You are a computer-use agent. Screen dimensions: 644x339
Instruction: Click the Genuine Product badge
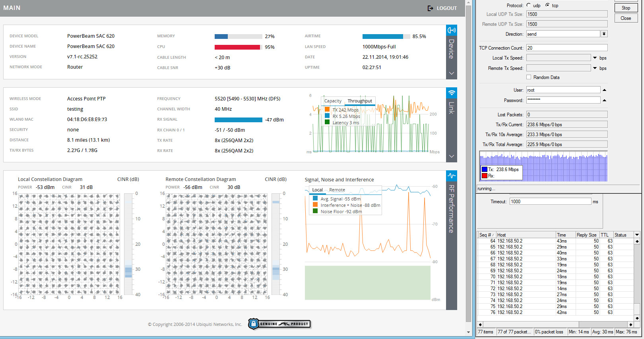click(x=279, y=324)
